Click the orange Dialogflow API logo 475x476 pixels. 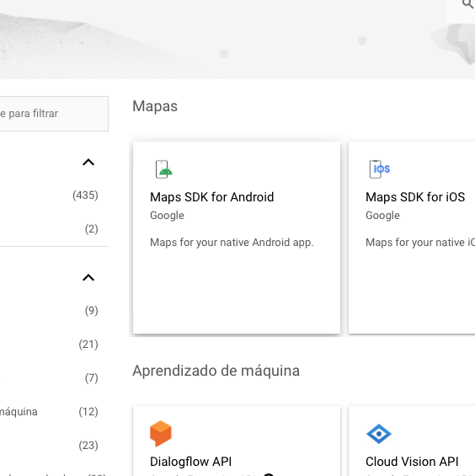pyautogui.click(x=161, y=434)
